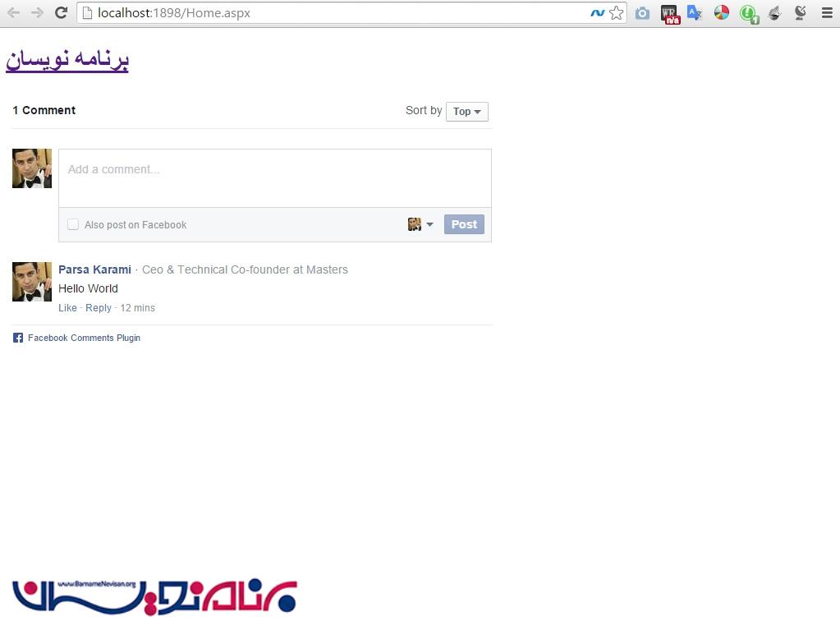The height and width of the screenshot is (617, 840).
Task: Open the profile selector dropdown arrow
Action: [x=429, y=224]
